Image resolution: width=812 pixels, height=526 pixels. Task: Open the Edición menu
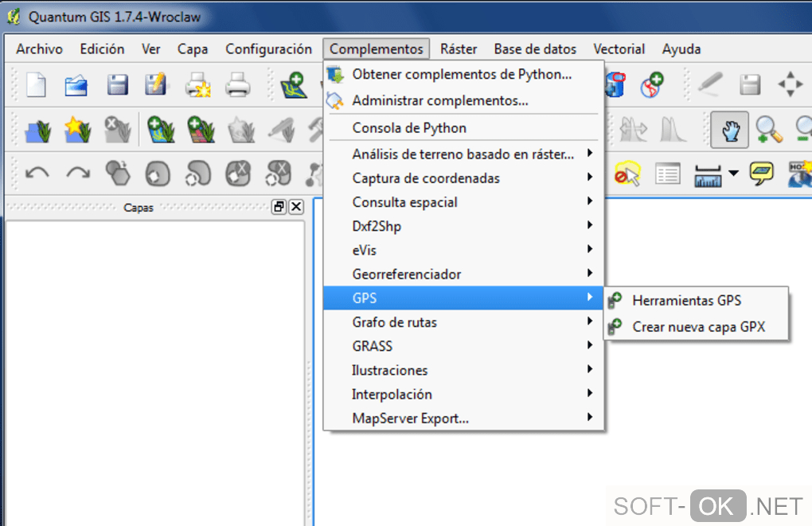[x=102, y=49]
